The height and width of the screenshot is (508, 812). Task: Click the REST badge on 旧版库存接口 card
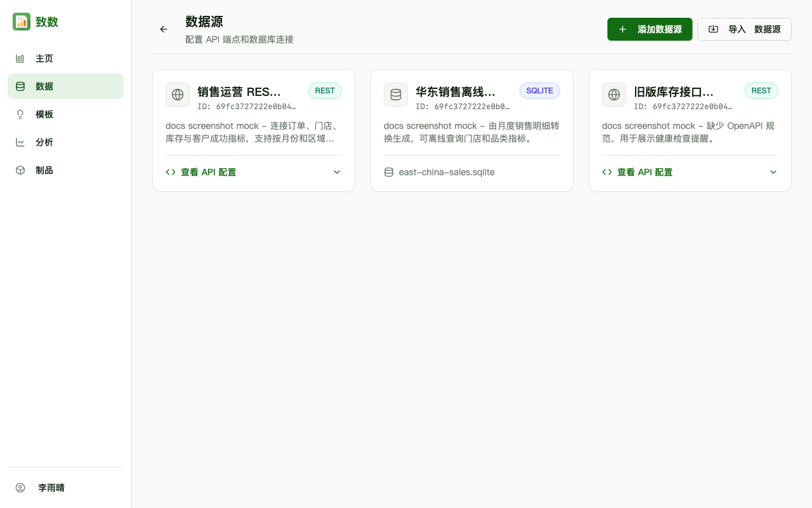click(761, 91)
